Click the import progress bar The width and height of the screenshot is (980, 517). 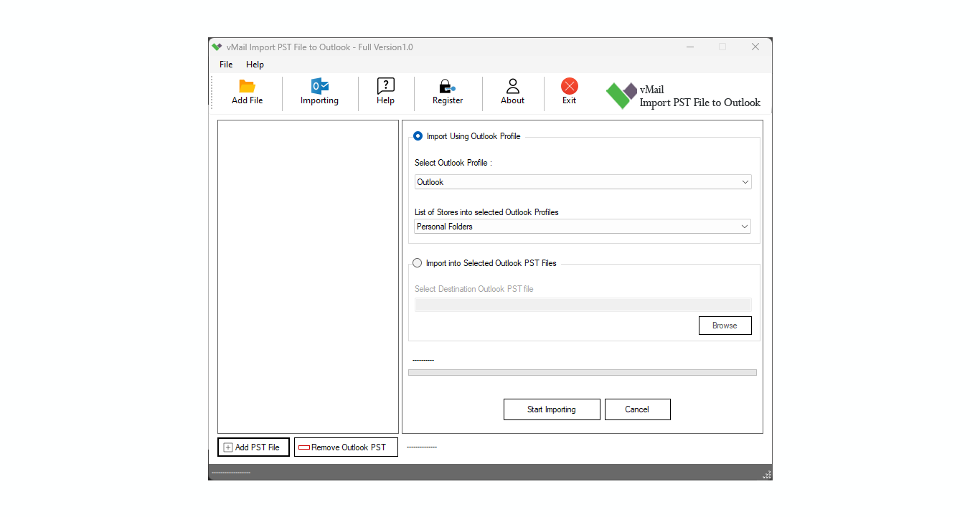pos(583,373)
